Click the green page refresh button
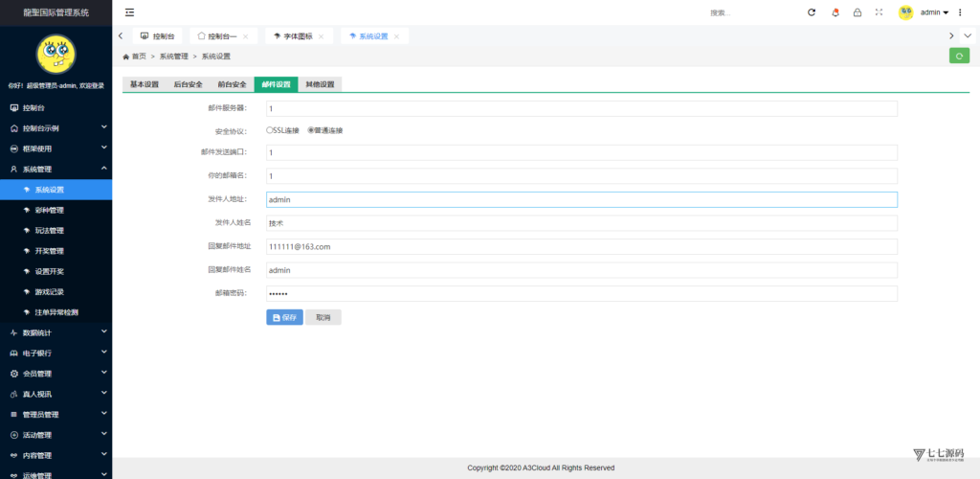Screen dimensions: 980x479 coord(959,56)
